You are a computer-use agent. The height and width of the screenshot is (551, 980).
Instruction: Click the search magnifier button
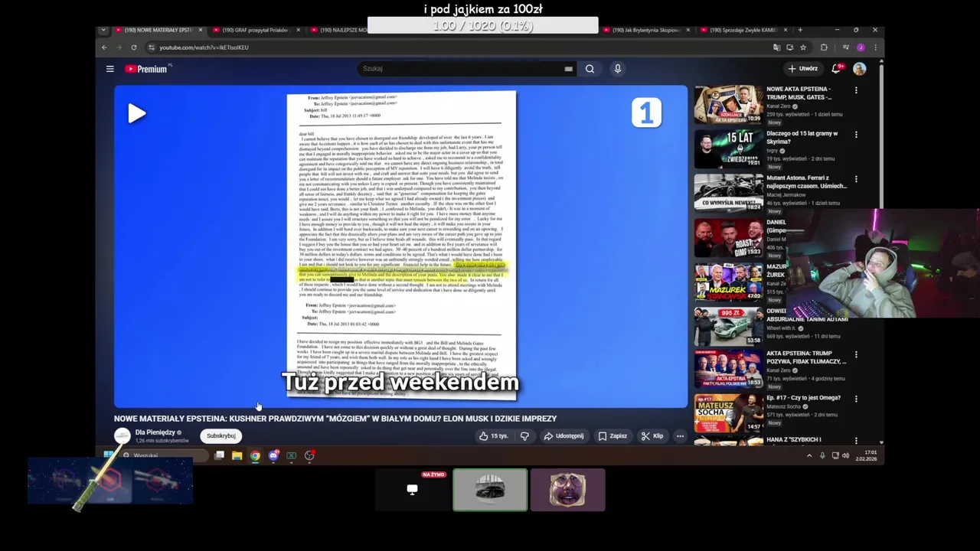[x=590, y=69]
